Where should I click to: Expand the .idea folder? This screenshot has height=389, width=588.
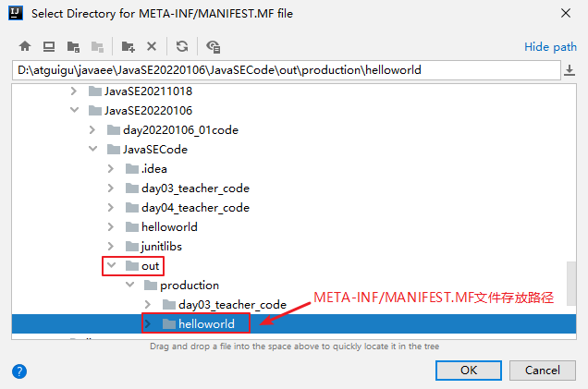coord(112,169)
